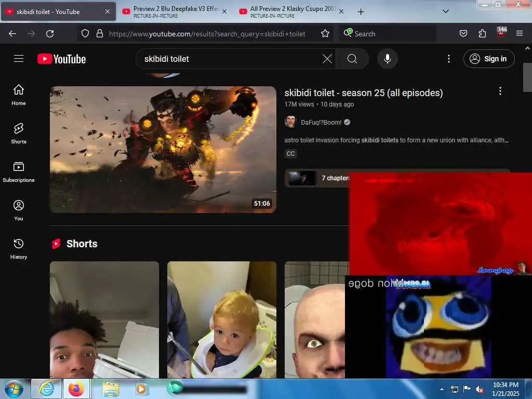Clear the skibidi toilet search text
This screenshot has width=532, height=399.
(327, 59)
